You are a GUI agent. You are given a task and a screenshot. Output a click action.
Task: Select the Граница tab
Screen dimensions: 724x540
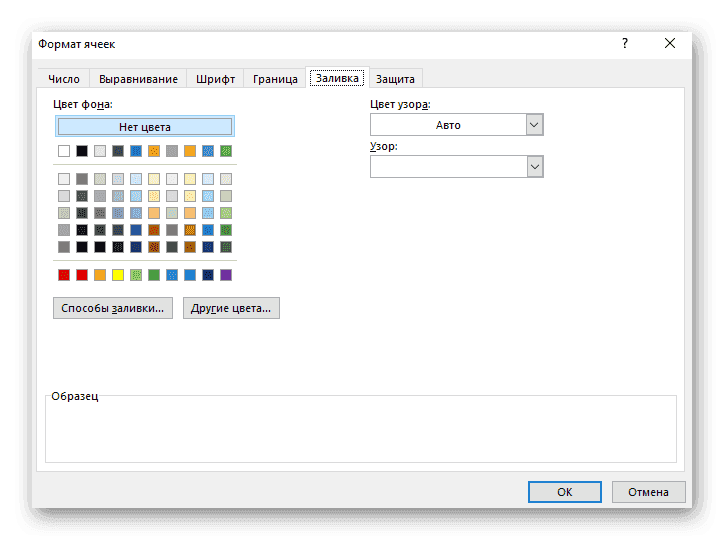(275, 79)
